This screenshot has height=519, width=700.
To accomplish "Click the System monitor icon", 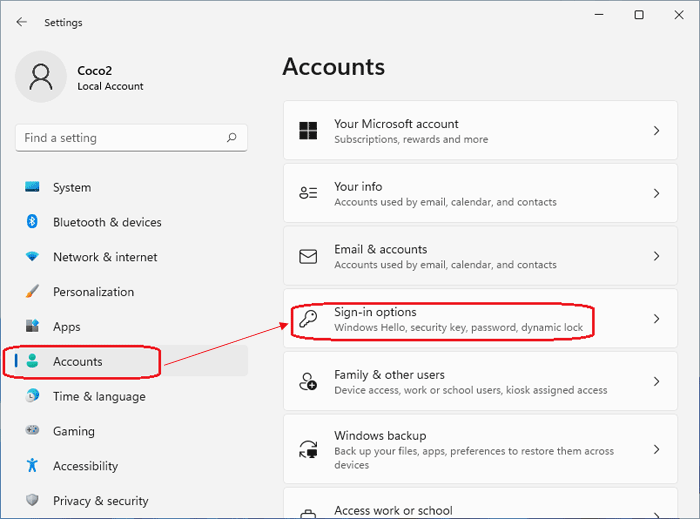I will pos(32,187).
